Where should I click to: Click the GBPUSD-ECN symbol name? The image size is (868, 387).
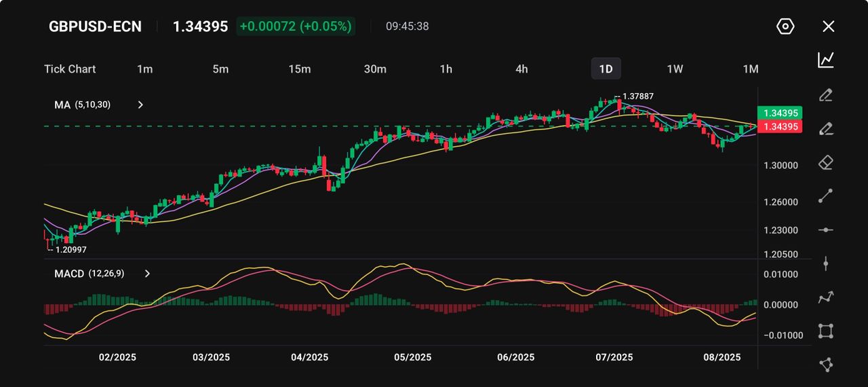tap(95, 26)
